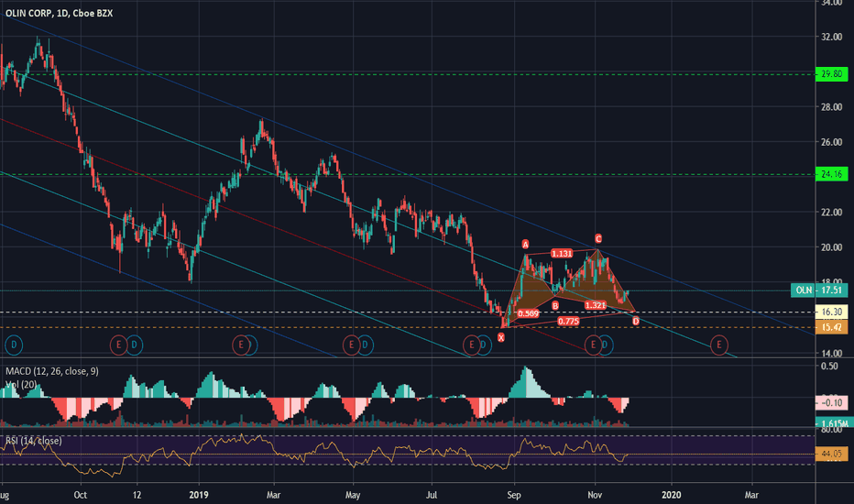Click the 28.00 price axis label
The width and height of the screenshot is (854, 504).
point(831,107)
